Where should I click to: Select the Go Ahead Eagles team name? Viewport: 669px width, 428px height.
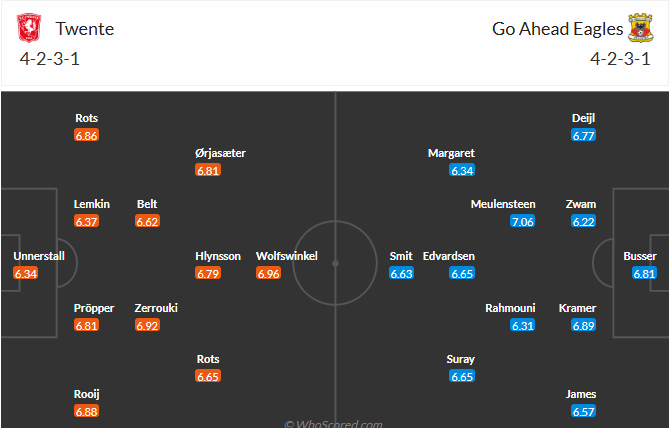[x=555, y=29]
